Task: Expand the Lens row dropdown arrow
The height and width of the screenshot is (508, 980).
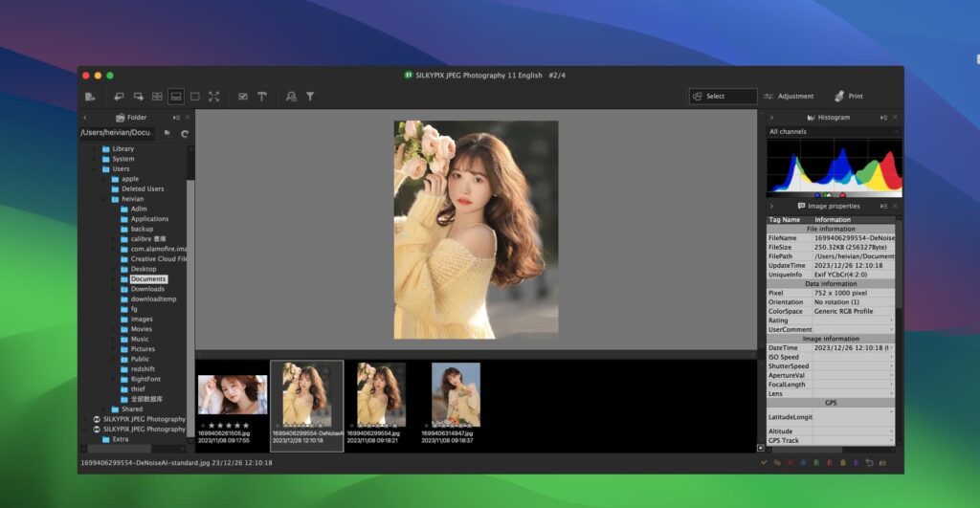Action: click(x=891, y=393)
